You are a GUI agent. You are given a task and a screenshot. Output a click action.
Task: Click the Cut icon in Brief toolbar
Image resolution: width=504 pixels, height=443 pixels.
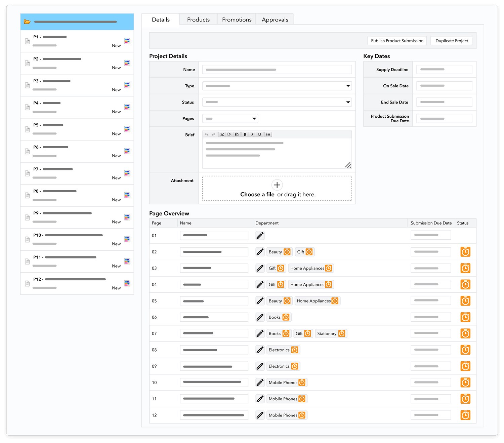(x=222, y=134)
